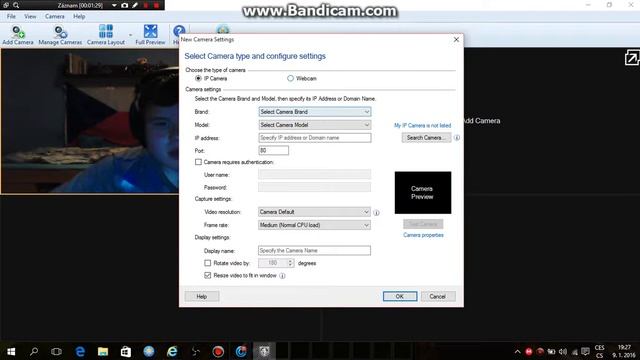640x360 pixels.
Task: Click the My IP Camera is not listed link
Action: [422, 125]
